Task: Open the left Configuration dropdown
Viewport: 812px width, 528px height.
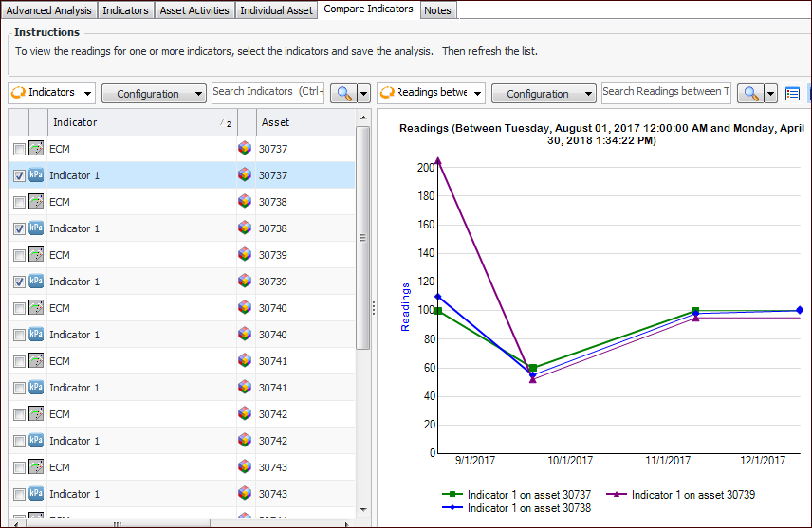Action: click(154, 94)
